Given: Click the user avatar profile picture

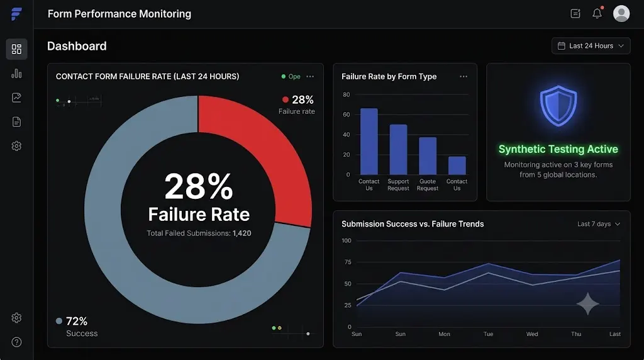Looking at the screenshot, I should (621, 14).
